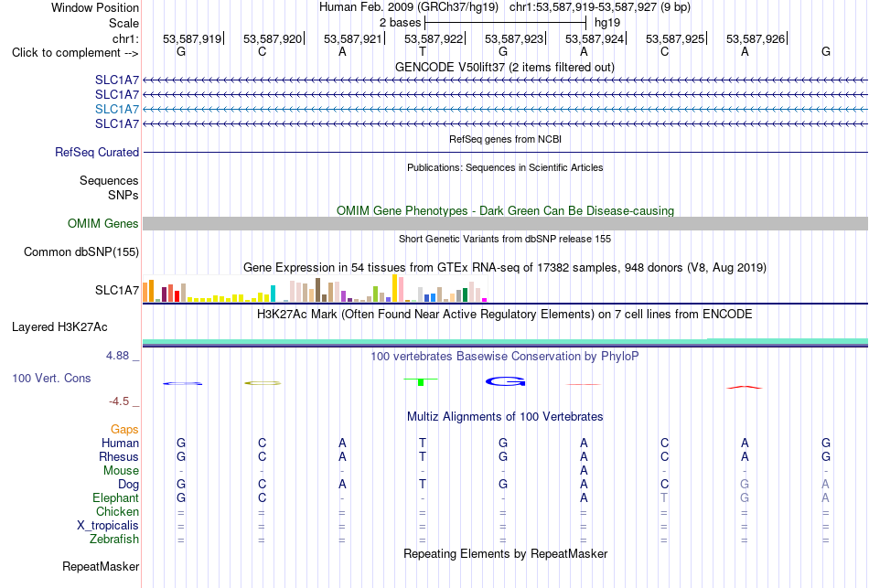Select the Human species label

click(x=120, y=443)
